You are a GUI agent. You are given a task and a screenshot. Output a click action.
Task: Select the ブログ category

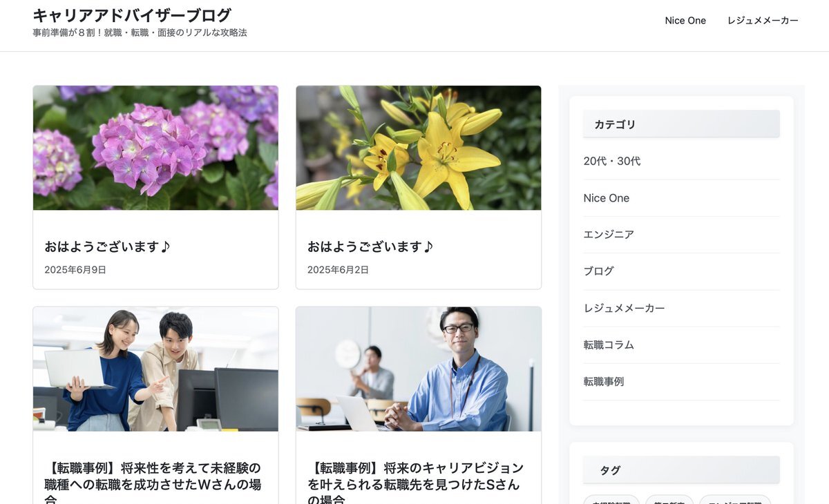tap(598, 271)
